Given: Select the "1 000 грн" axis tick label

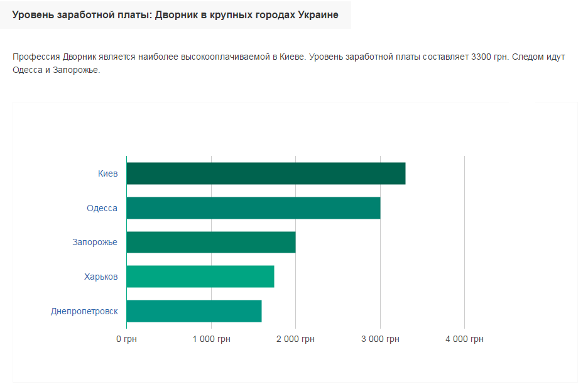Looking at the screenshot, I should (211, 339).
